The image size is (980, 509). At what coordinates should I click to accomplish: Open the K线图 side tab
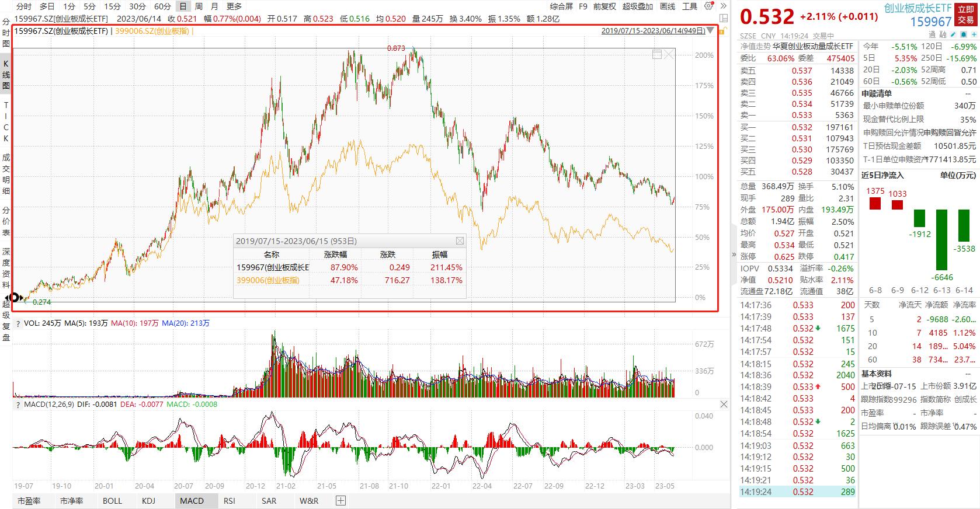pyautogui.click(x=6, y=75)
